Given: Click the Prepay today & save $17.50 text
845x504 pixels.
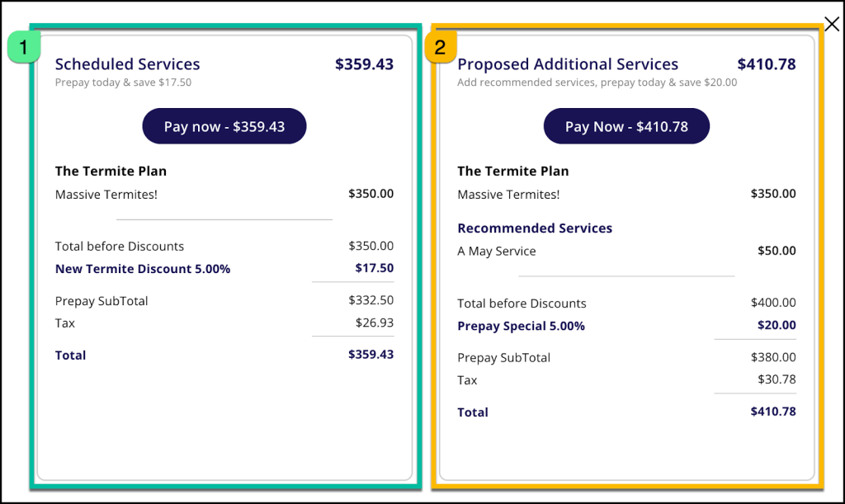Looking at the screenshot, I should 123,82.
